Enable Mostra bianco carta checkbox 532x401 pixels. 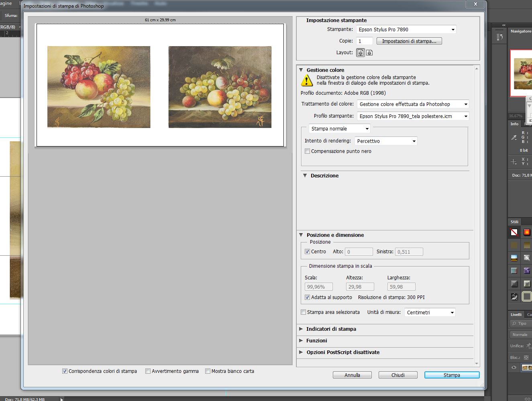tap(208, 371)
